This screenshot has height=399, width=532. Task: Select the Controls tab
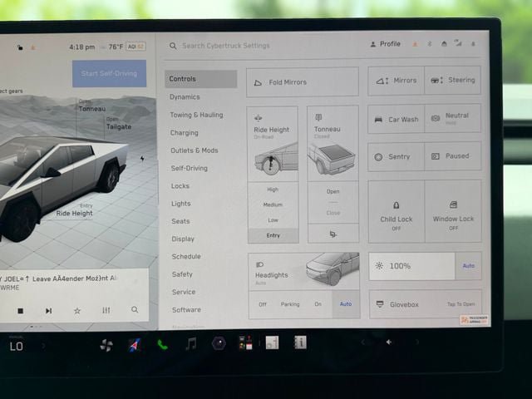pos(201,79)
